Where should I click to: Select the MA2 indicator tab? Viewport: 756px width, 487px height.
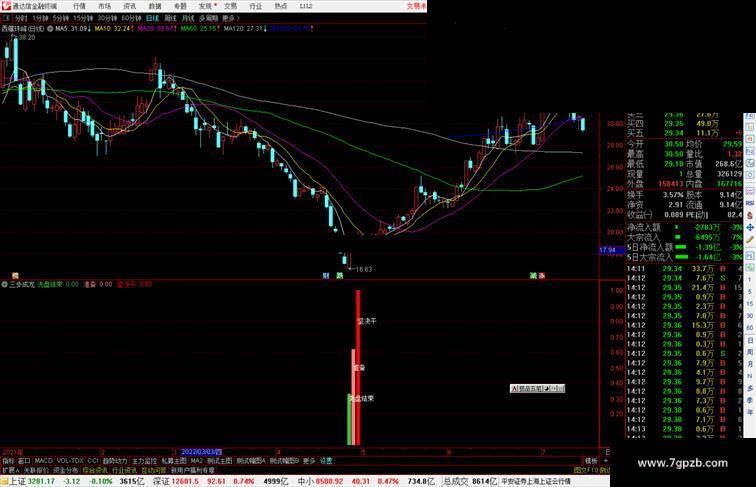[196, 461]
